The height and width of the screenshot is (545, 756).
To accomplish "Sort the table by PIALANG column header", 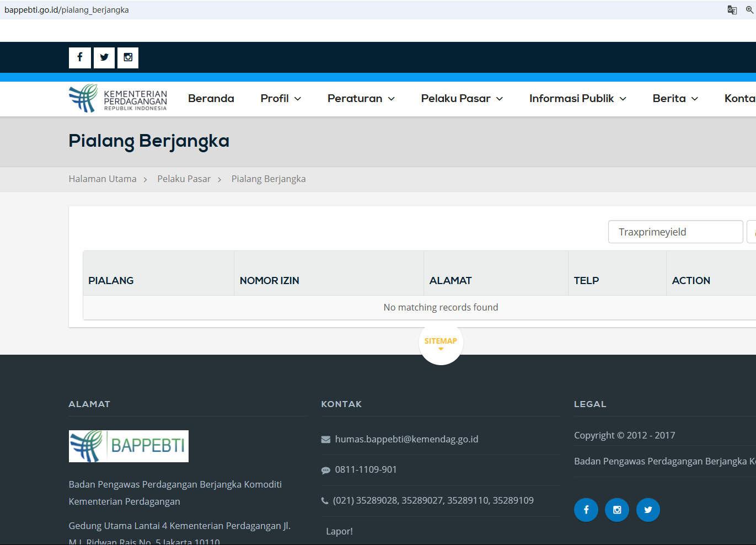I will point(111,280).
